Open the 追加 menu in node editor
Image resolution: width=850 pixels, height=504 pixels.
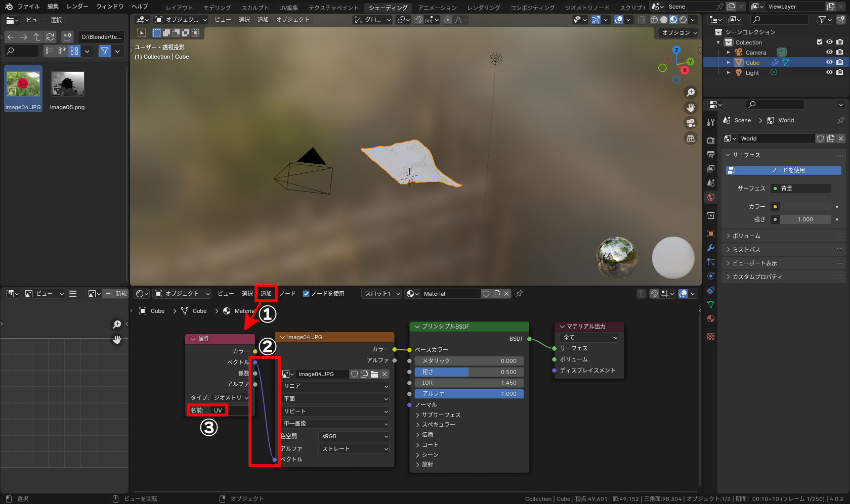pyautogui.click(x=266, y=294)
